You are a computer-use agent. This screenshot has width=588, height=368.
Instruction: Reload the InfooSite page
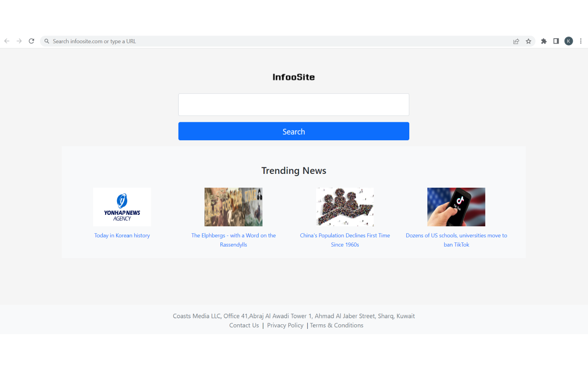[x=31, y=41]
